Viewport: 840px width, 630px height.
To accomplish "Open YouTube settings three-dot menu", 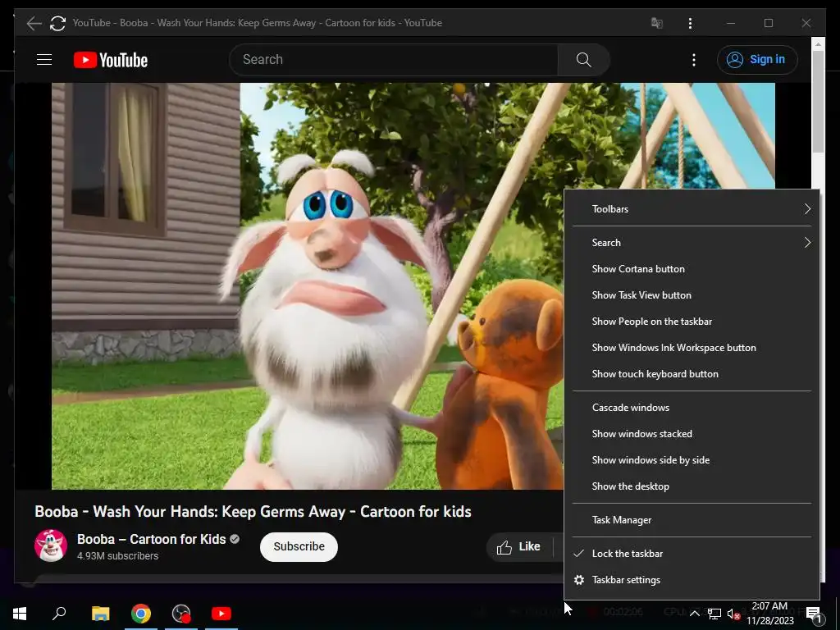I will [694, 59].
